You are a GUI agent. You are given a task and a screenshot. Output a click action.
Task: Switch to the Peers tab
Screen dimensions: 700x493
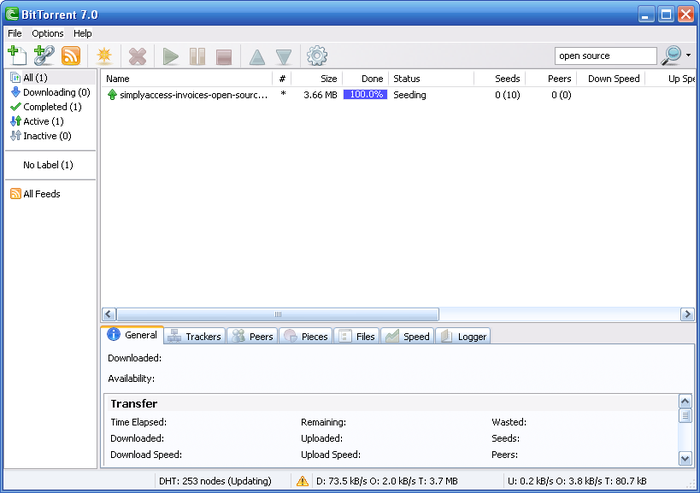click(253, 336)
